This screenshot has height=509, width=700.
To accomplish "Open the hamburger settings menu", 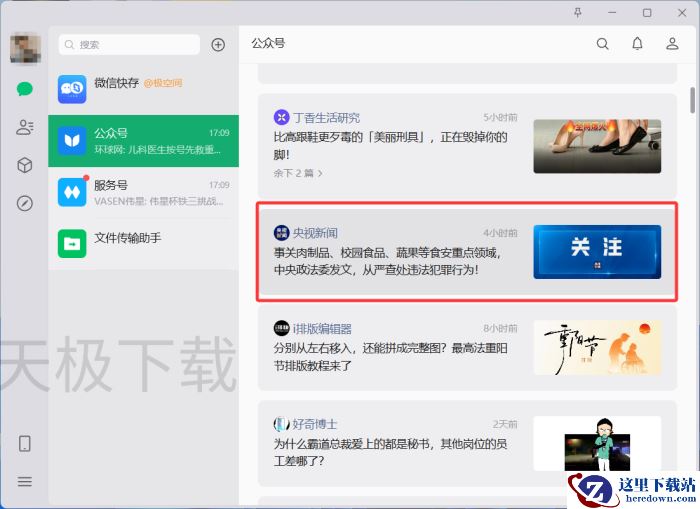I will pos(25,481).
